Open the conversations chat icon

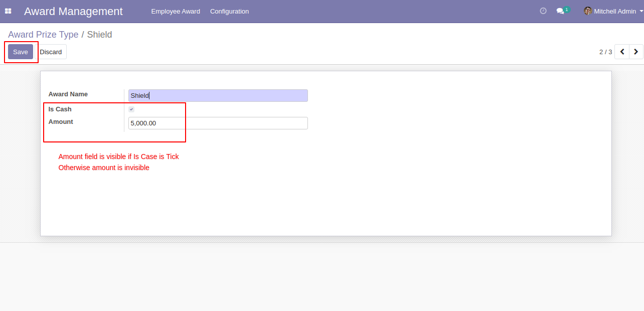click(x=560, y=11)
